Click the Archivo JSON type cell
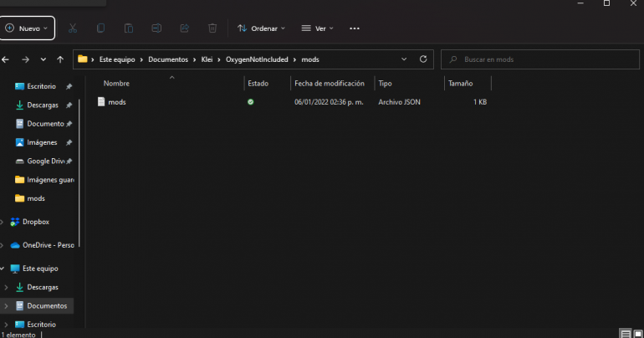Screen dimensions: 644x338 coord(399,102)
